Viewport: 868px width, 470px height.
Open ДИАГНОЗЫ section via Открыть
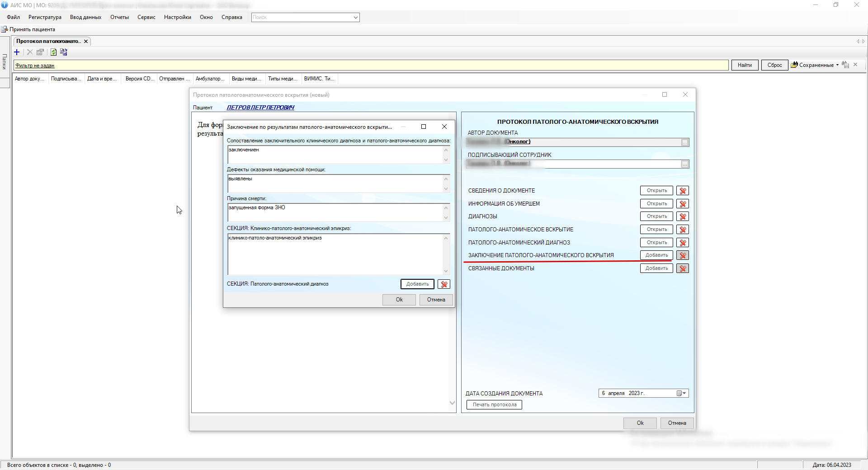[656, 216]
